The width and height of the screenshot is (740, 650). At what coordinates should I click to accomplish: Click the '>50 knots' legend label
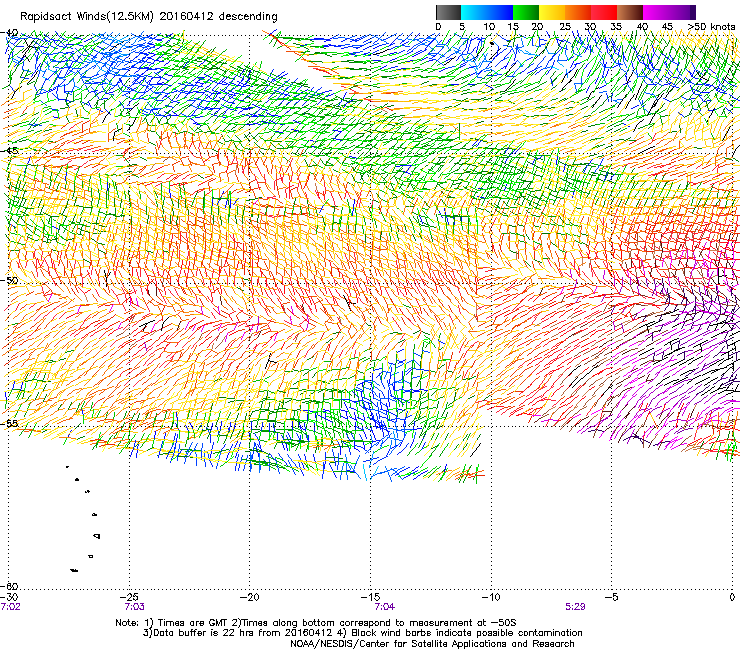(x=711, y=27)
